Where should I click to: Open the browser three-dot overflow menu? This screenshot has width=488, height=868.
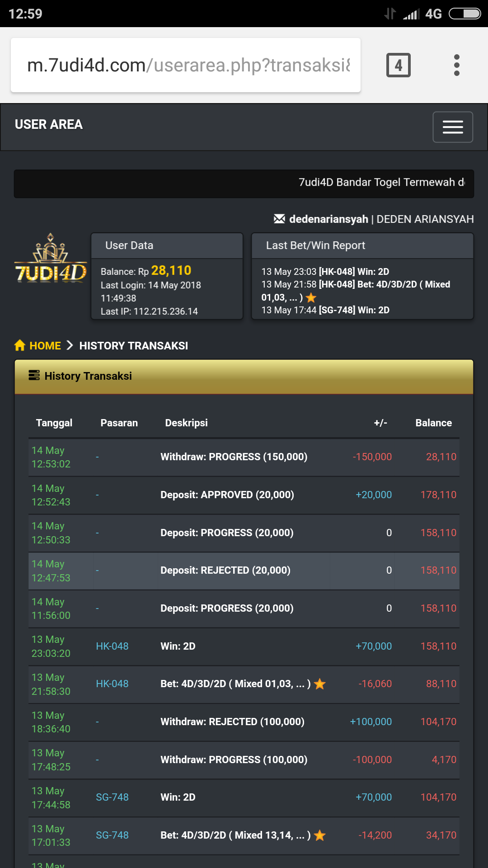456,65
